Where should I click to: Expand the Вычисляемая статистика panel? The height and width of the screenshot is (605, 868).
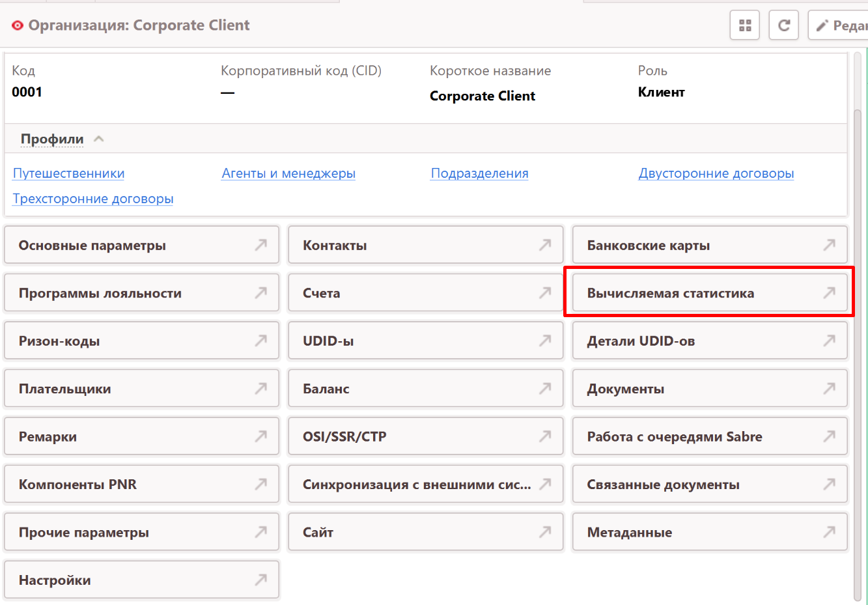[709, 293]
